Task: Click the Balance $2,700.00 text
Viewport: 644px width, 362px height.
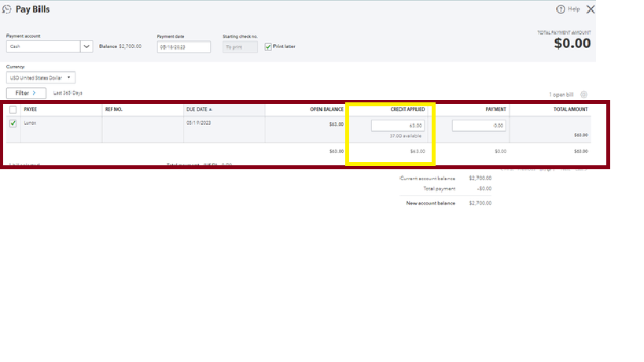Action: (120, 46)
